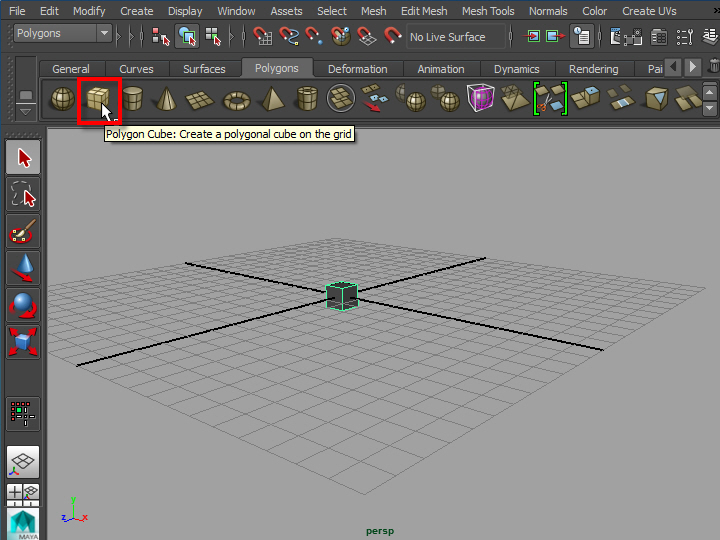Pick the Rotate tool in the toolbox
Screen dimensions: 720x540
(23, 304)
